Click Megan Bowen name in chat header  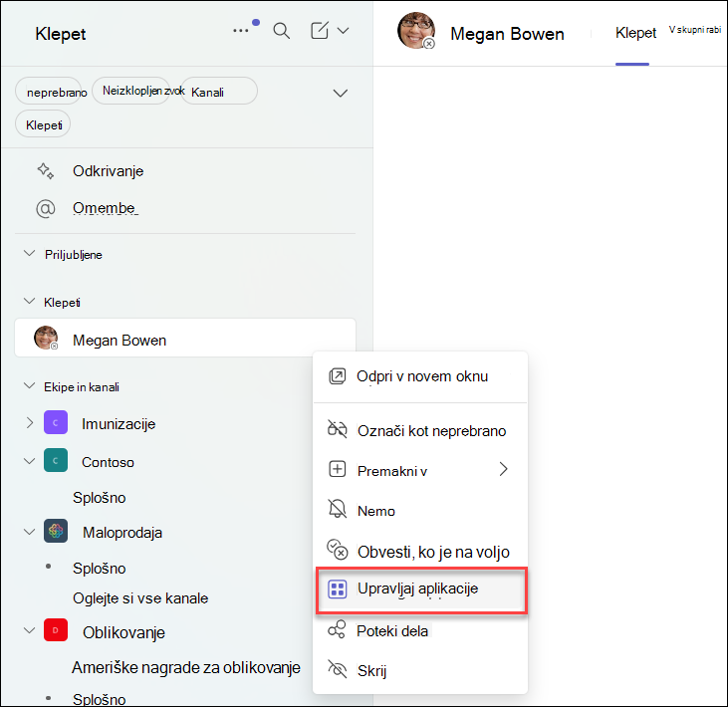point(507,34)
